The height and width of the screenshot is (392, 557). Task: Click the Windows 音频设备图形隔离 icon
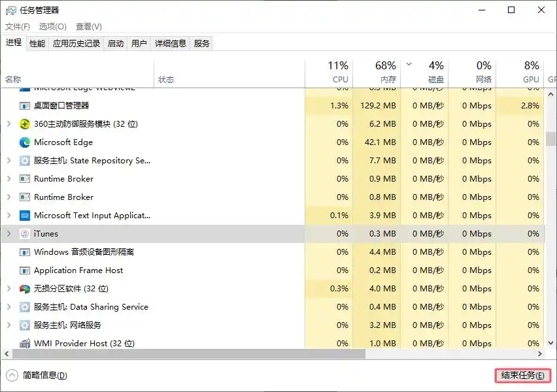[24, 252]
